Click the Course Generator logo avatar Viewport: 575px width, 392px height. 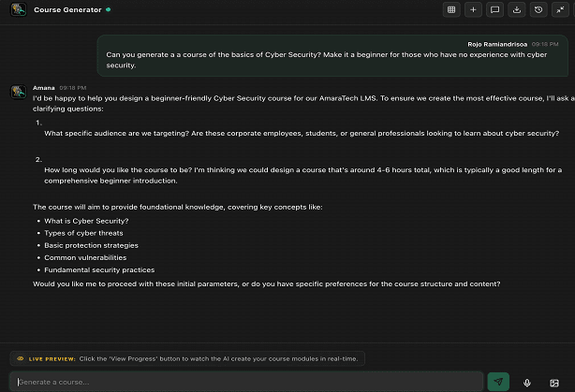tap(19, 10)
